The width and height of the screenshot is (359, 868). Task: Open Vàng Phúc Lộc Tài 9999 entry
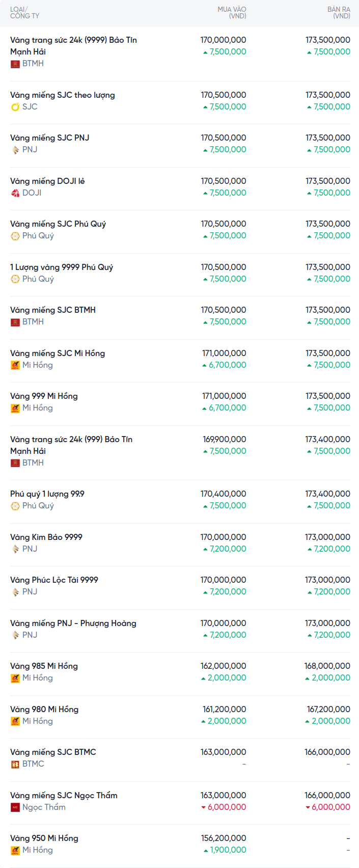[54, 580]
